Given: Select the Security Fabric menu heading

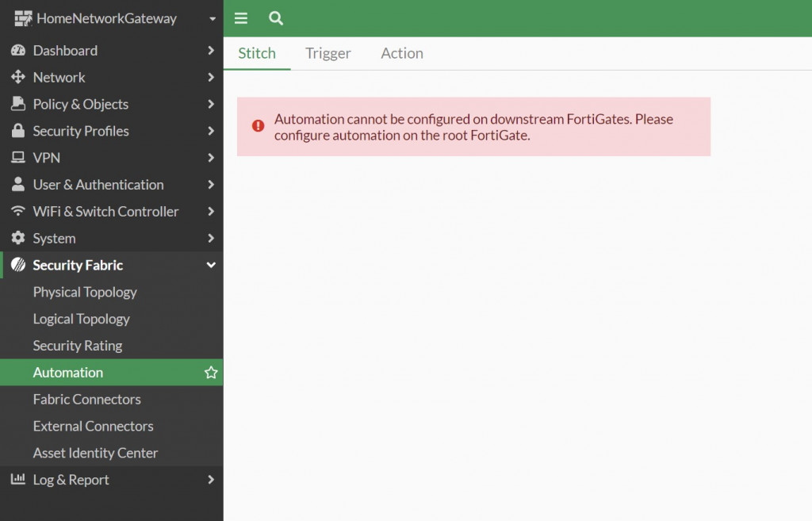Looking at the screenshot, I should click(x=111, y=265).
